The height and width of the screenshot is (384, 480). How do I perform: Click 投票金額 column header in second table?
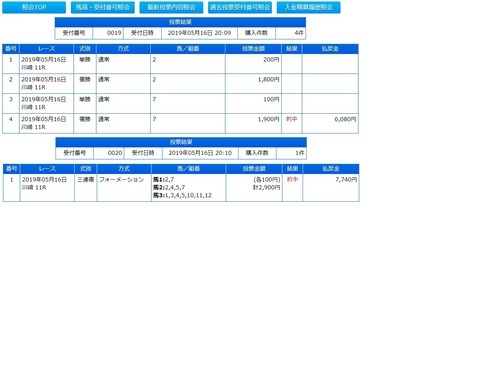click(x=254, y=169)
